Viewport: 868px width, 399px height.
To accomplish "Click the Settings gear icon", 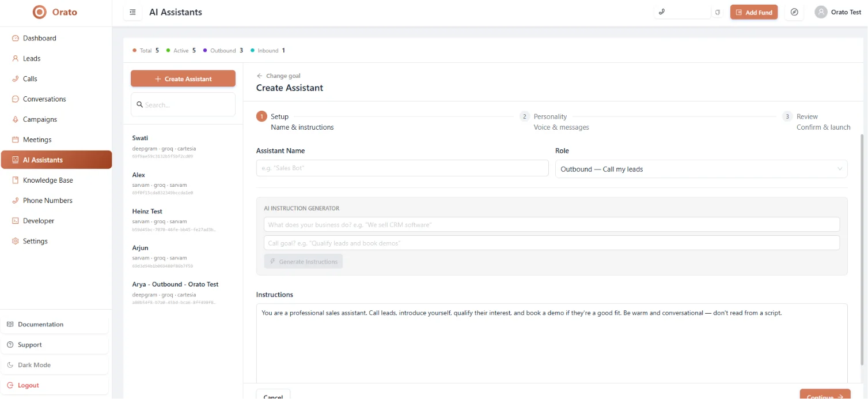I will 16,241.
